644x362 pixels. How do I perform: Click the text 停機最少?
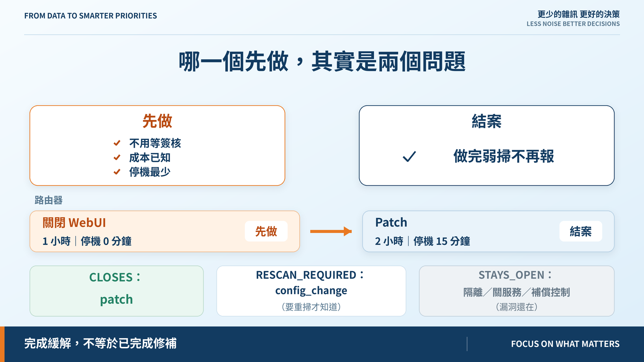[x=150, y=172]
